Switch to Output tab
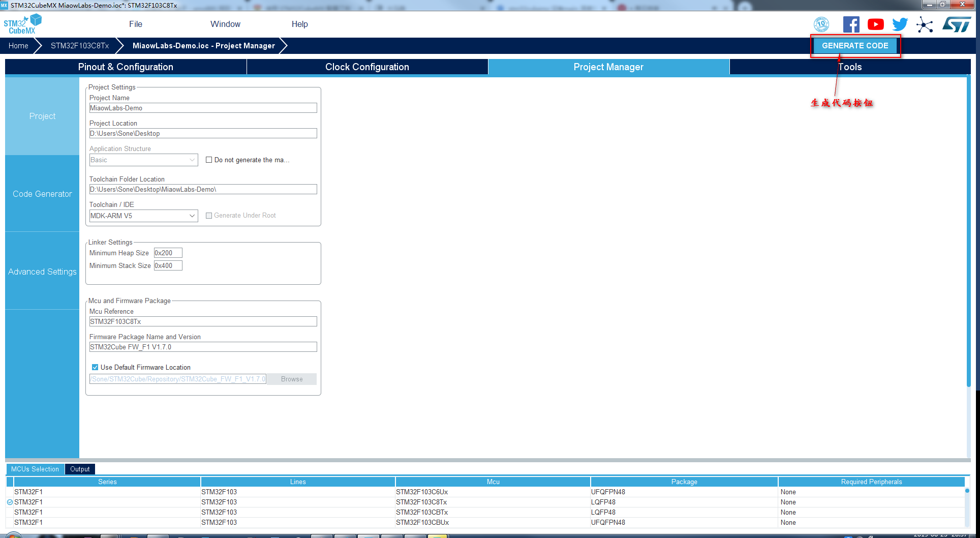The image size is (980, 538). [x=80, y=469]
